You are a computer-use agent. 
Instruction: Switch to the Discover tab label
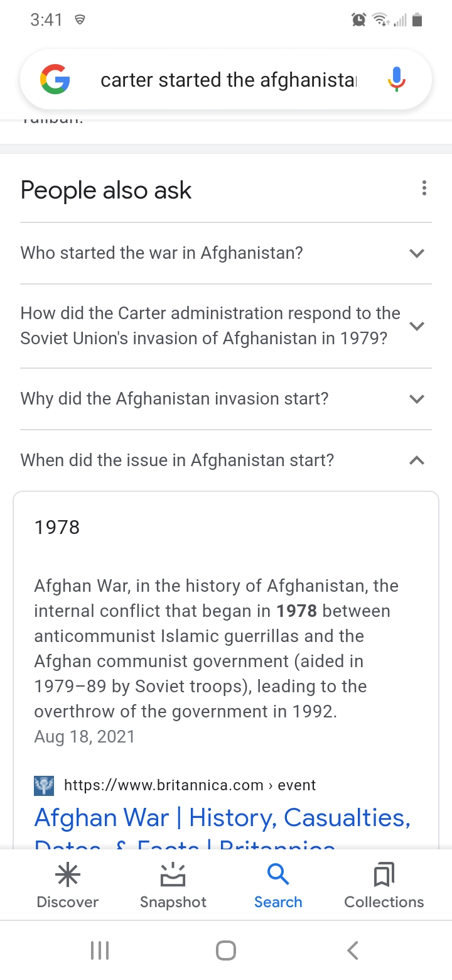(68, 902)
